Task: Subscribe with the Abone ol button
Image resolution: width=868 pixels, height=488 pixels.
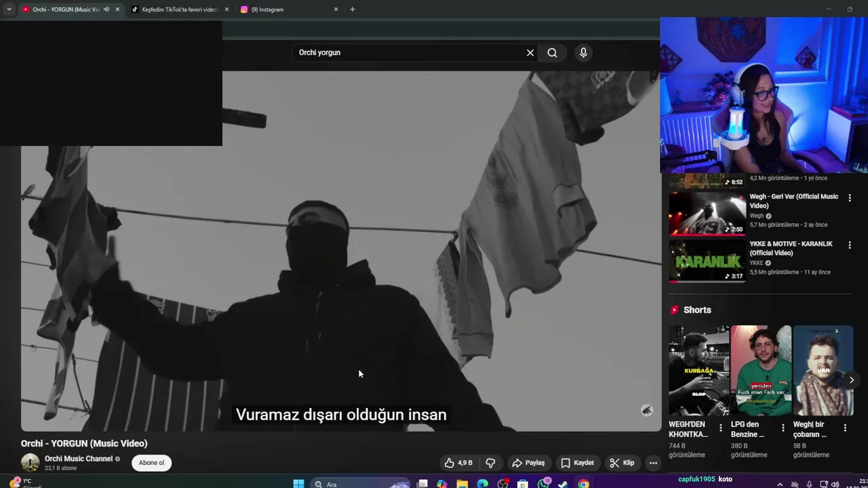Action: click(x=151, y=463)
